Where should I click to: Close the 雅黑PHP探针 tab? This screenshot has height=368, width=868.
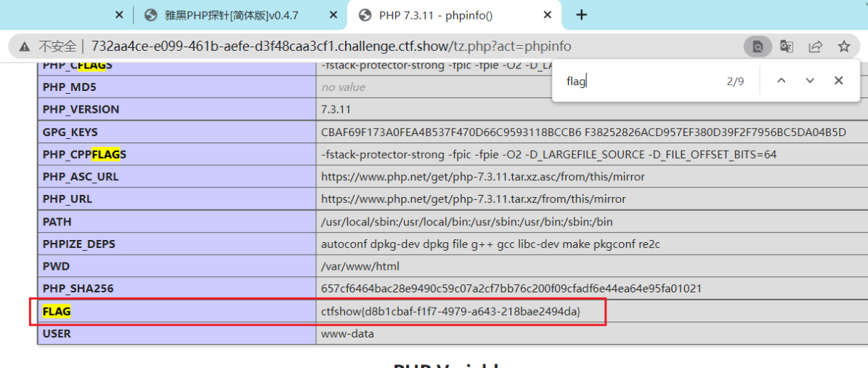click(333, 15)
